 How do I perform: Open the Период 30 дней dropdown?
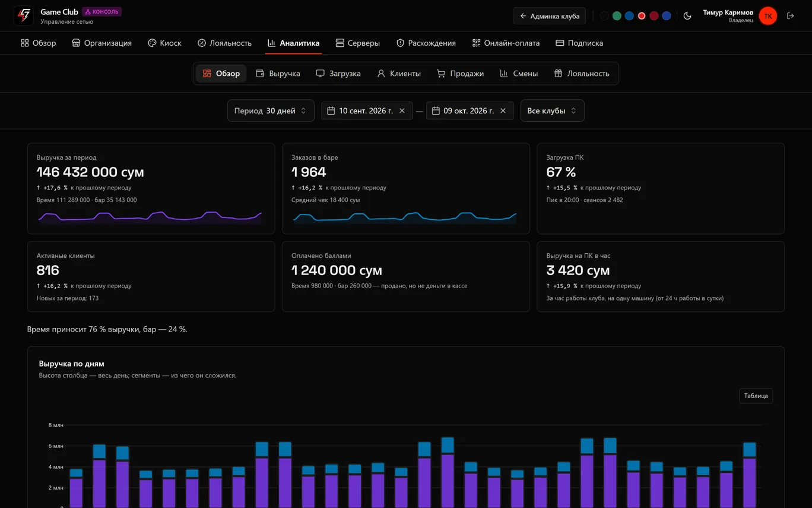tap(271, 111)
